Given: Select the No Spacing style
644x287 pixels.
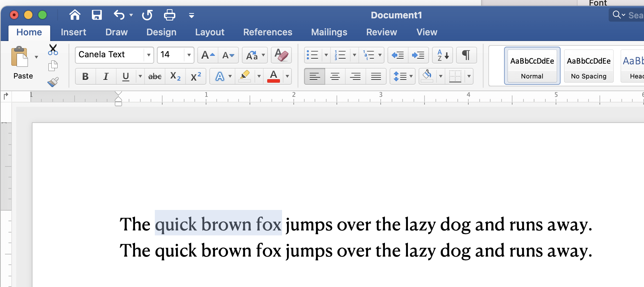Looking at the screenshot, I should coord(589,66).
